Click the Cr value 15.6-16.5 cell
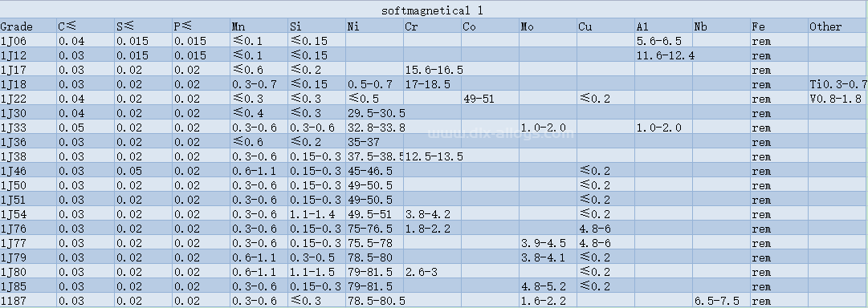This screenshot has width=868, height=308. [x=432, y=70]
